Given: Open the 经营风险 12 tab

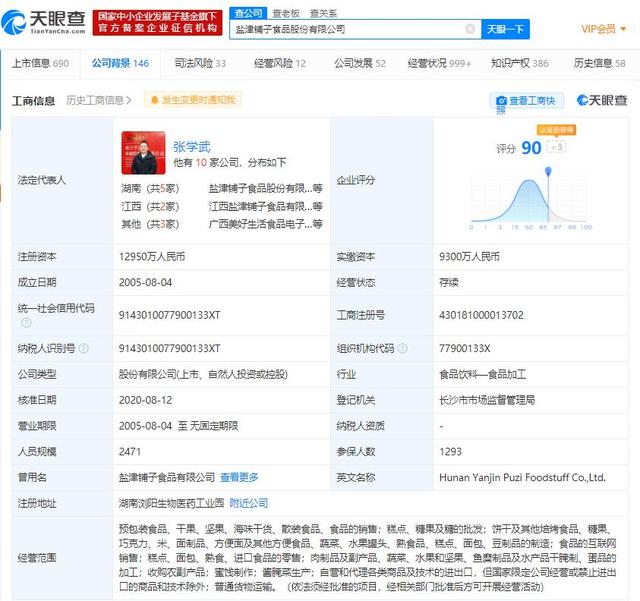Looking at the screenshot, I should tap(280, 63).
